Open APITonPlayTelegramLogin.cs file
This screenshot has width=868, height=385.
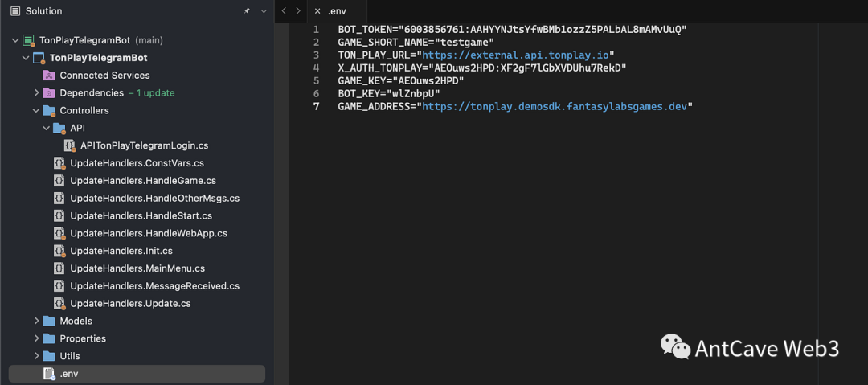(x=144, y=145)
